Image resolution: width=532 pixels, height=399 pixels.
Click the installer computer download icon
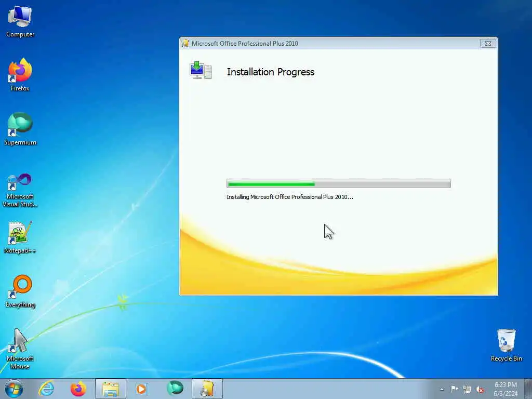click(201, 71)
